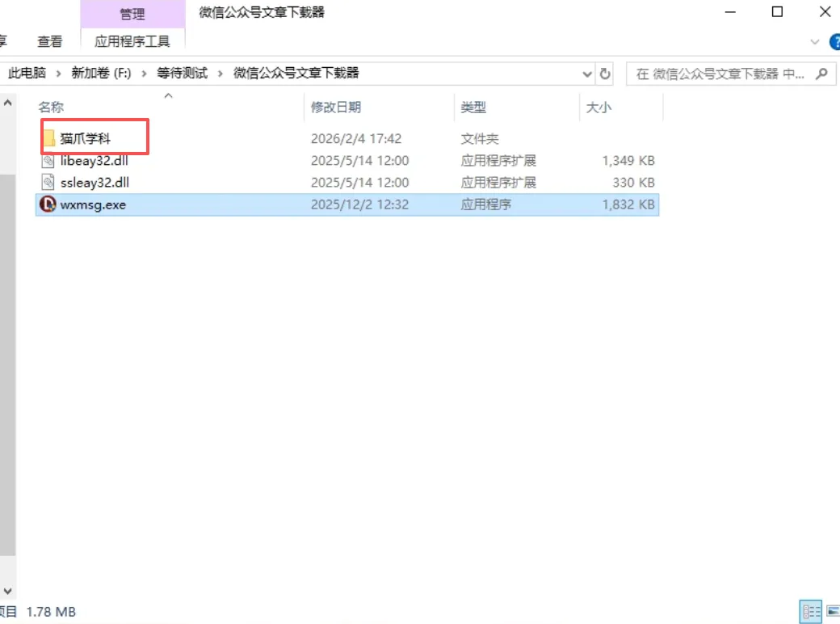Expand the ribbon with the chevron
The image size is (840, 624).
tap(815, 42)
